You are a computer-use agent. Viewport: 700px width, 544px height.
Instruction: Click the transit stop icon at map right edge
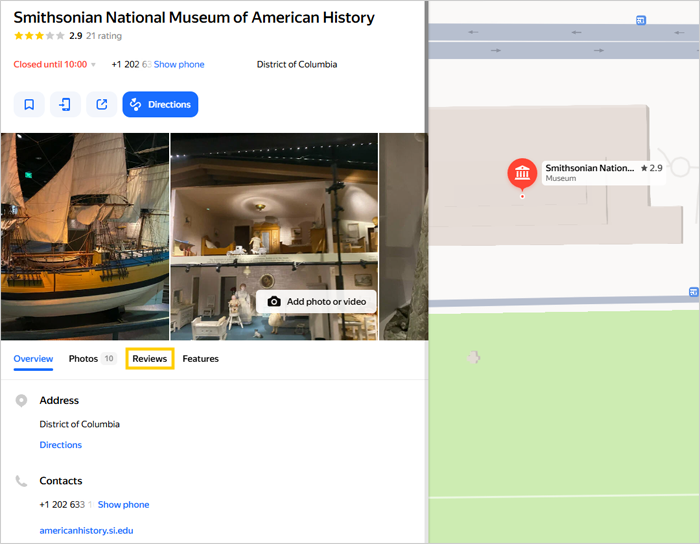click(x=694, y=292)
